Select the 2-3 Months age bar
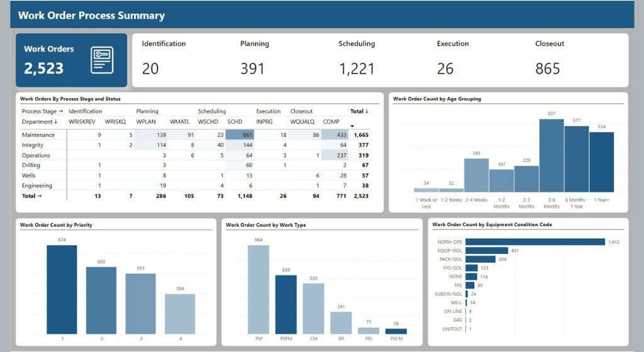 (x=526, y=179)
